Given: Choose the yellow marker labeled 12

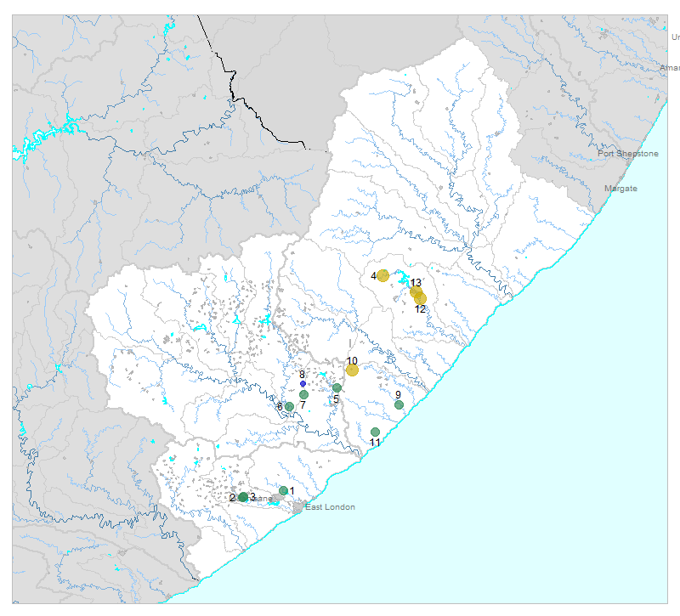Looking at the screenshot, I should point(420,298).
